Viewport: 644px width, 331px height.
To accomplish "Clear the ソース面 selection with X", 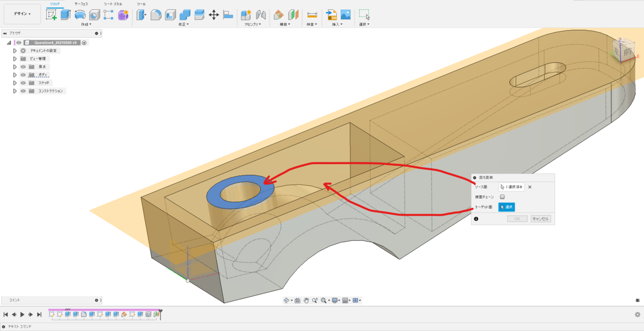I will click(530, 187).
